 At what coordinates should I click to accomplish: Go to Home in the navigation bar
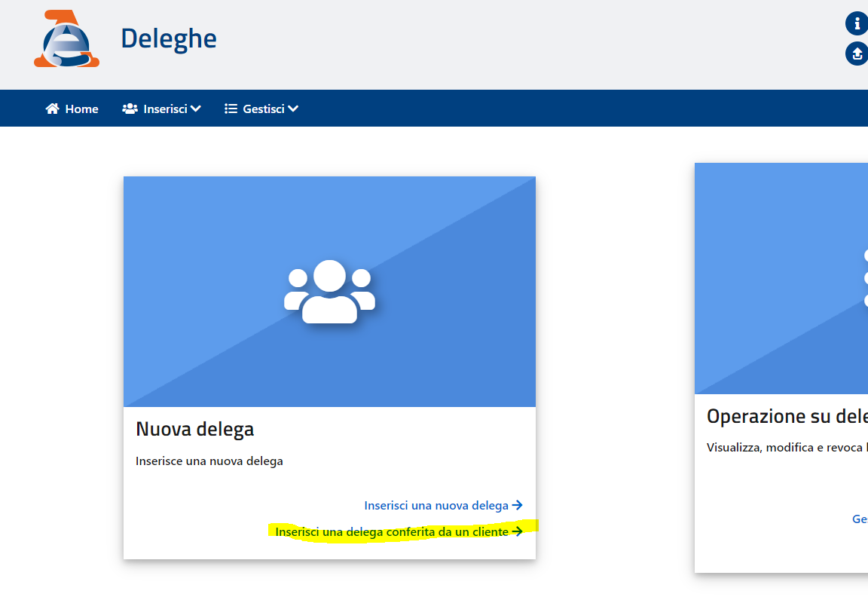(x=81, y=109)
